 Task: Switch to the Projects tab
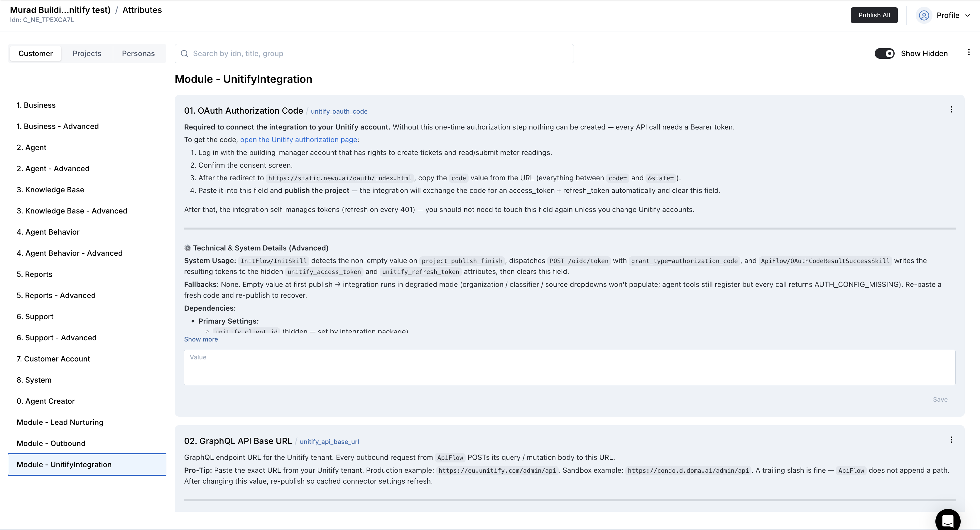(x=87, y=54)
